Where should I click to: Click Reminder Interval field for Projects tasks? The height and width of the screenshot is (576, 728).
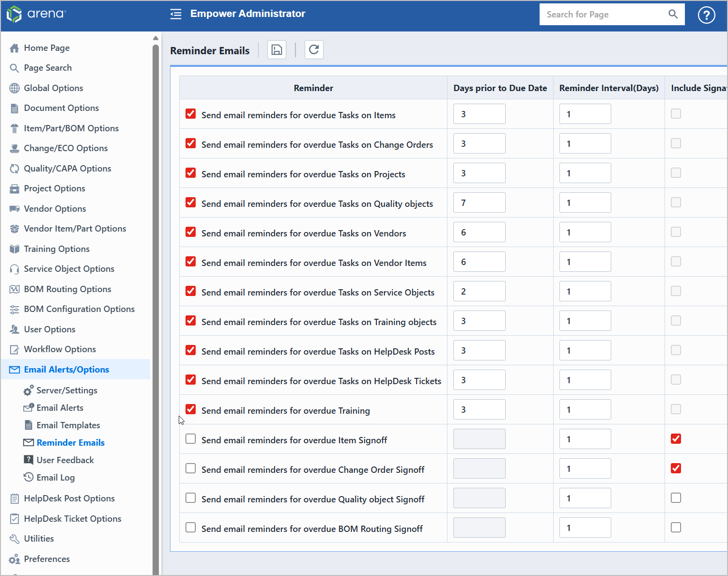(585, 173)
